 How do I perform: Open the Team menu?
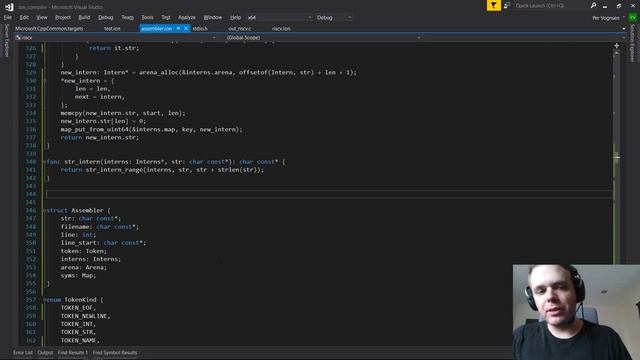tap(127, 18)
